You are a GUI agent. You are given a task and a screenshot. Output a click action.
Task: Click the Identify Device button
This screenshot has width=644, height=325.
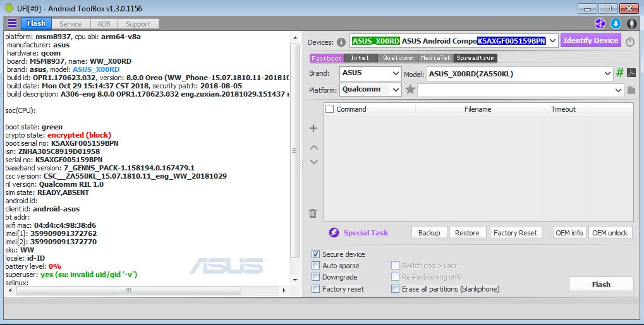click(x=591, y=40)
